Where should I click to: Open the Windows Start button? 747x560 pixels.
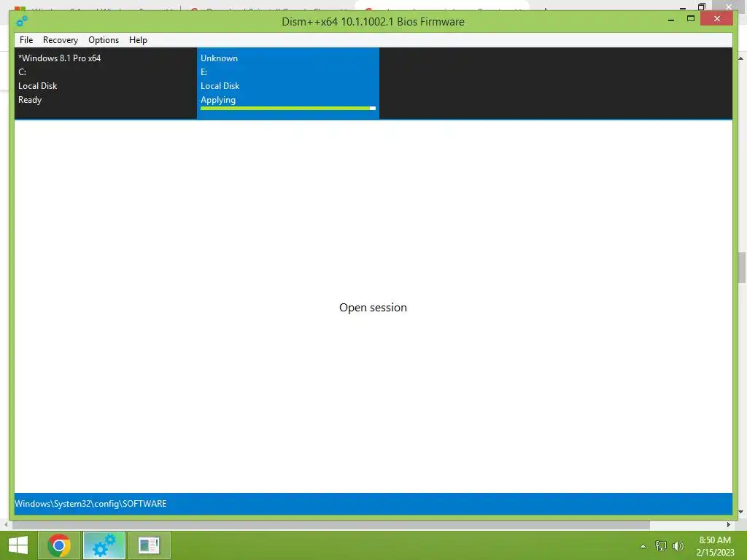click(18, 545)
